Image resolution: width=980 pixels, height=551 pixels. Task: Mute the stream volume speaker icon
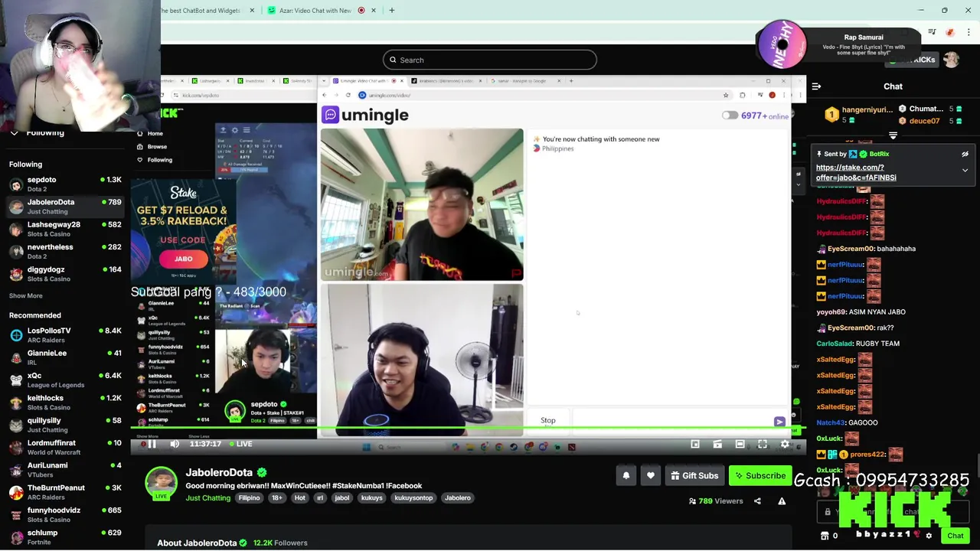[x=175, y=444]
